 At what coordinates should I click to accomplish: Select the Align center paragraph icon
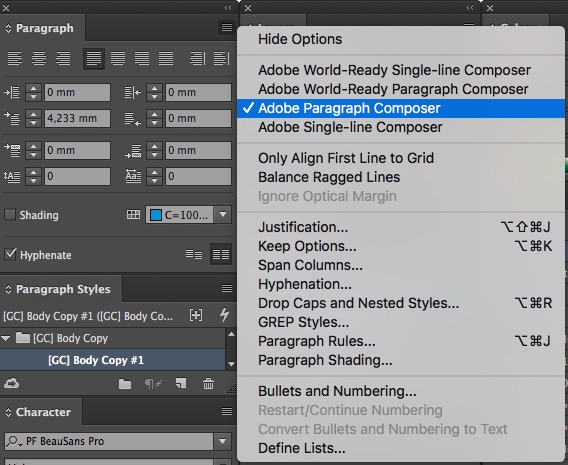[39, 58]
